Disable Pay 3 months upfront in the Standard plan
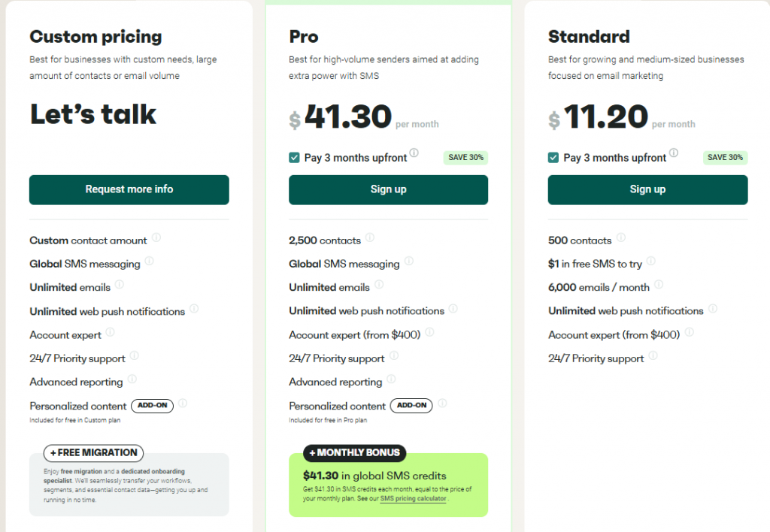 pos(553,157)
